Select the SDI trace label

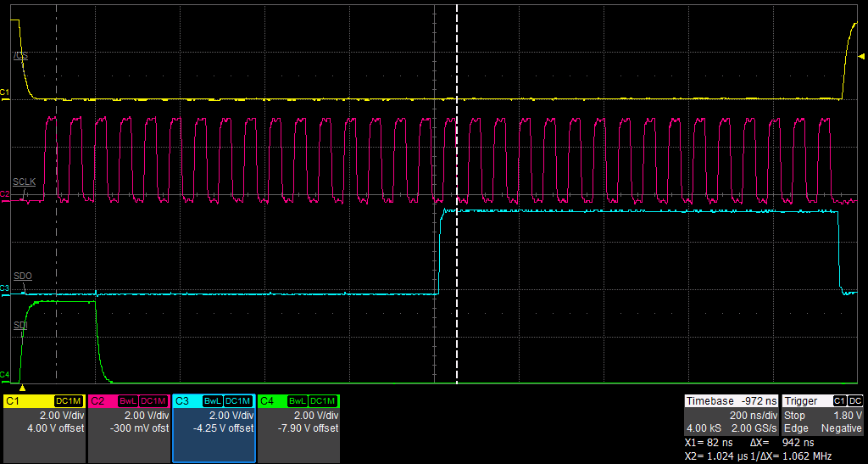pos(20,326)
